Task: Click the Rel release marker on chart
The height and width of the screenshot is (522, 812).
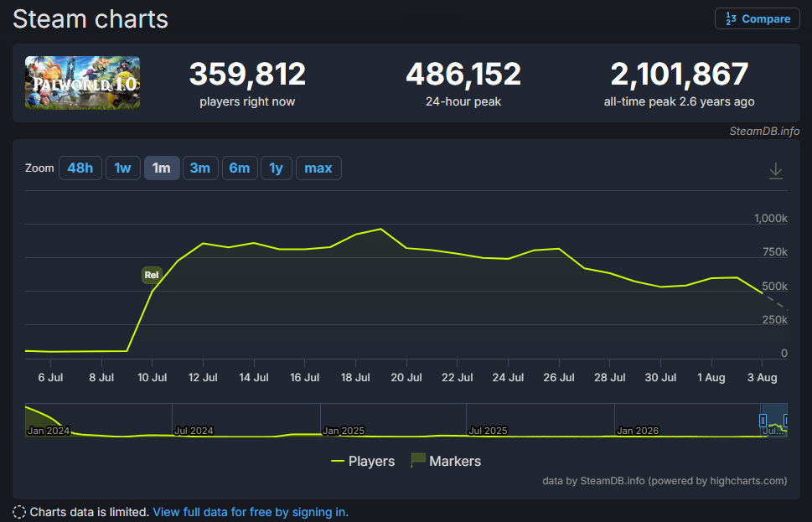Action: [x=152, y=275]
